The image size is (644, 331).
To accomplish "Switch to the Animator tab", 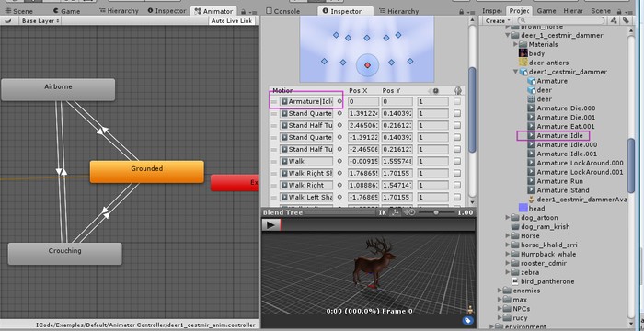I will click(x=214, y=11).
